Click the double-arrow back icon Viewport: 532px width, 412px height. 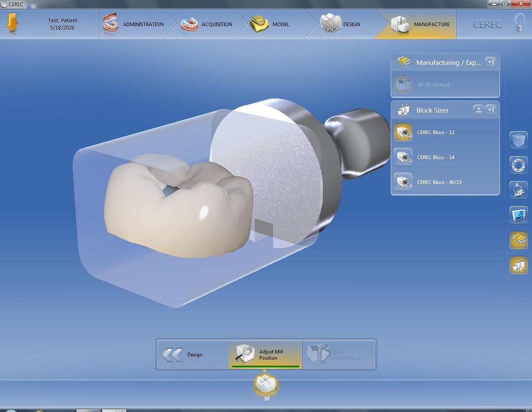tap(172, 355)
